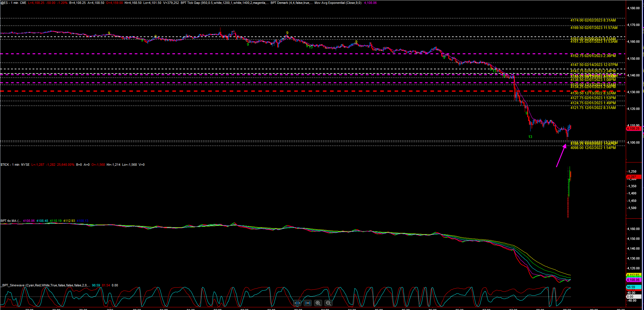Image resolution: width=644 pixels, height=310 pixels.
Task: Select the $TICK - 1 min symbol label
Action: [10, 165]
